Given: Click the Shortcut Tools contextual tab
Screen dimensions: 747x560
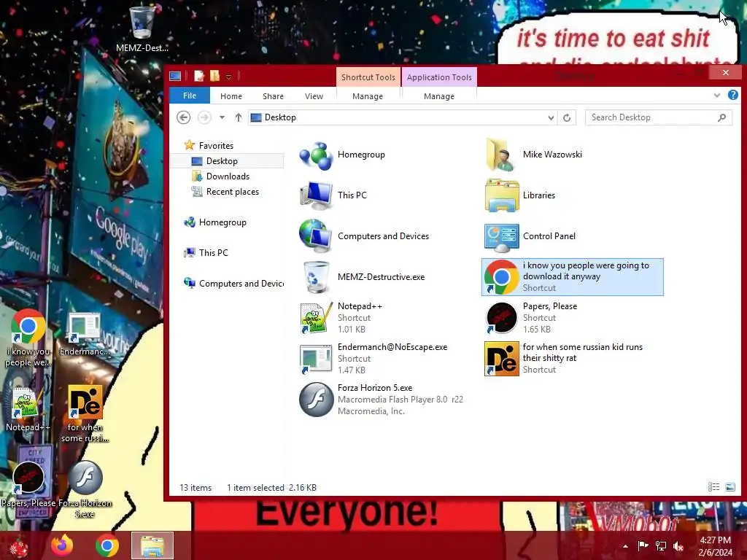Looking at the screenshot, I should tap(368, 77).
